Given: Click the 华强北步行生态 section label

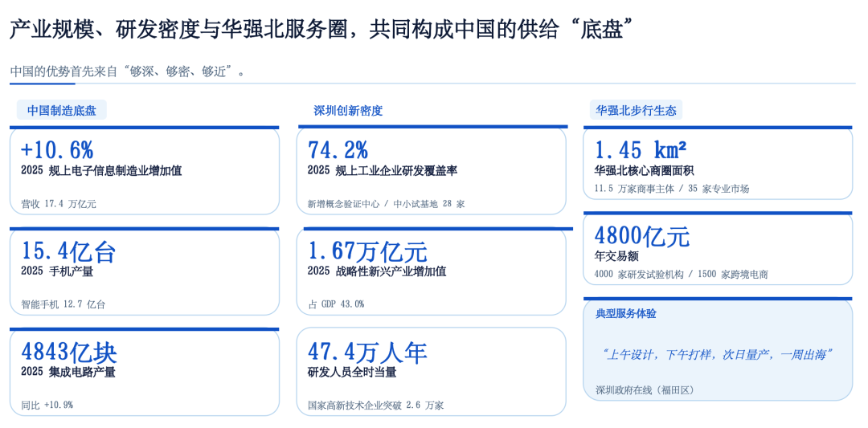Looking at the screenshot, I should coord(636,110).
